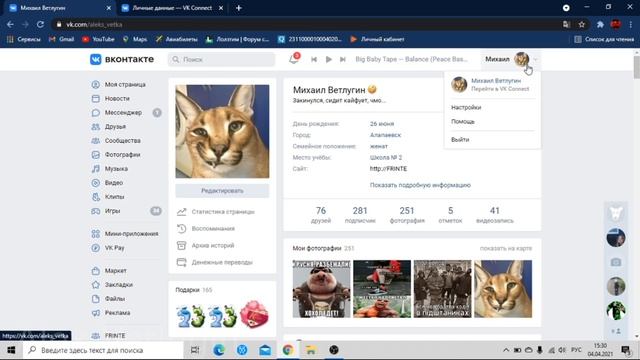Open the browser extensions puzzle icon
This screenshot has height=360, width=640.
(x=600, y=24)
